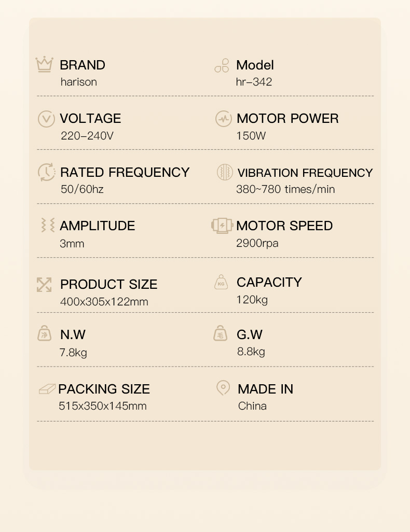Click the KG weight icon for CAPACITY
Viewport: 410px width, 532px height.
221,282
